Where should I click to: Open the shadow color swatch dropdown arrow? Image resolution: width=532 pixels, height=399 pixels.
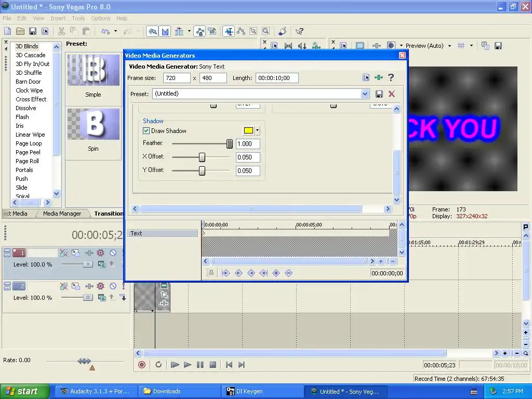(x=257, y=130)
